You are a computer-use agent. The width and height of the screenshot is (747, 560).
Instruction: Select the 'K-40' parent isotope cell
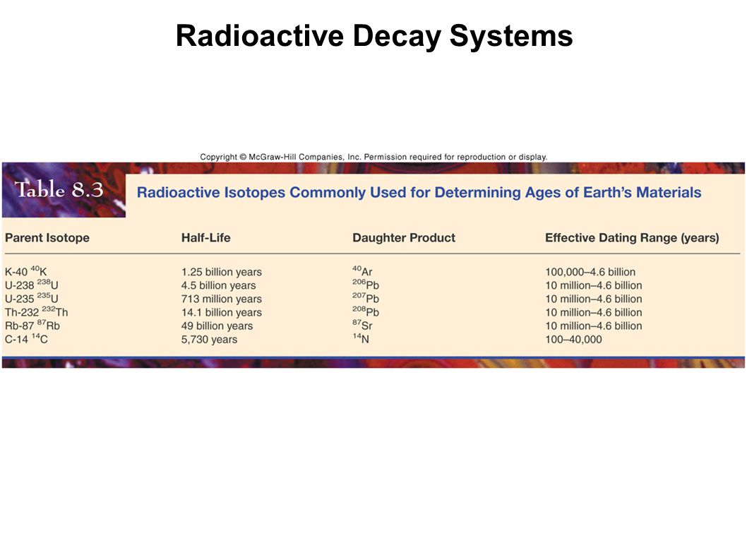coord(25,271)
